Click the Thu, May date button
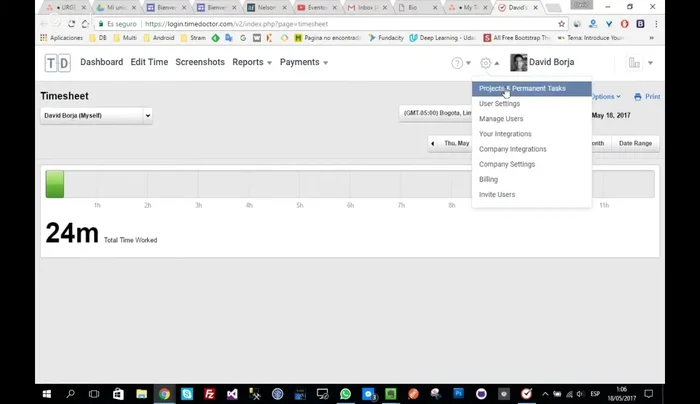 click(x=456, y=143)
